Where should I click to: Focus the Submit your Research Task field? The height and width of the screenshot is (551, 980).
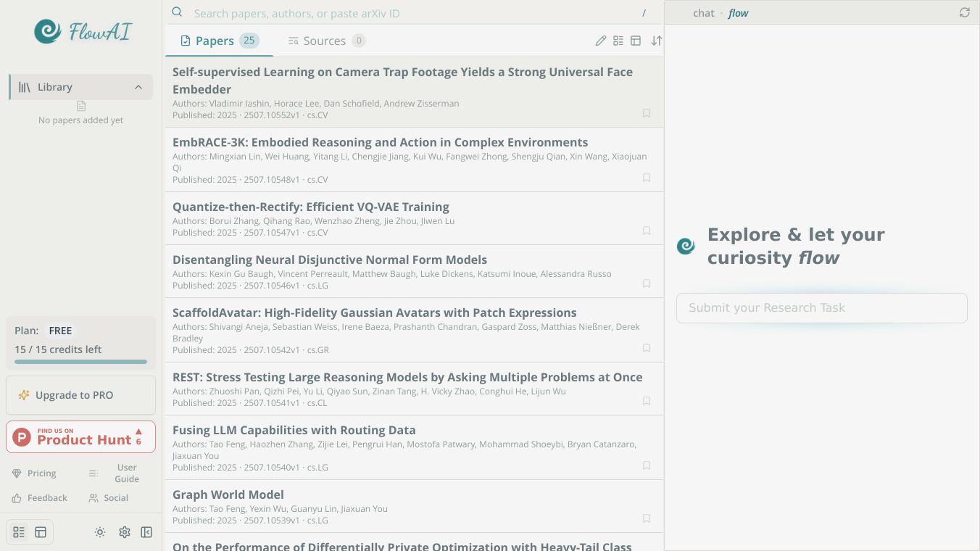pos(821,308)
